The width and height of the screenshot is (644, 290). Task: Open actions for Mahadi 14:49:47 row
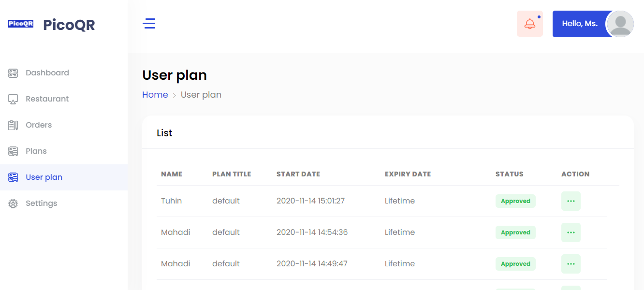click(x=571, y=264)
